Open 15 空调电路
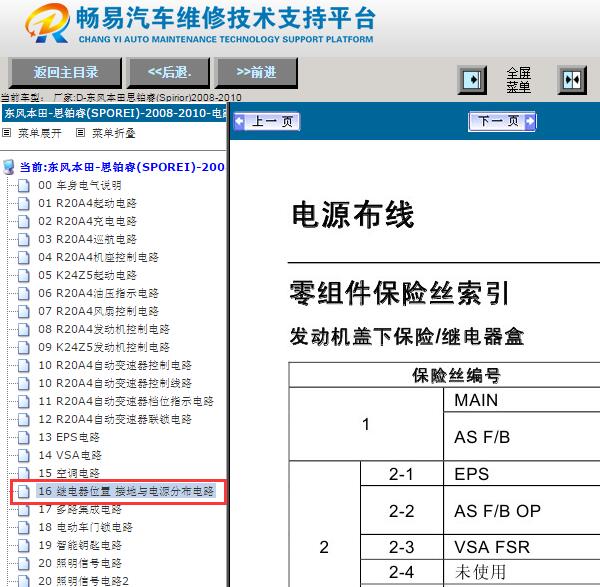This screenshot has height=587, width=600. click(x=69, y=473)
